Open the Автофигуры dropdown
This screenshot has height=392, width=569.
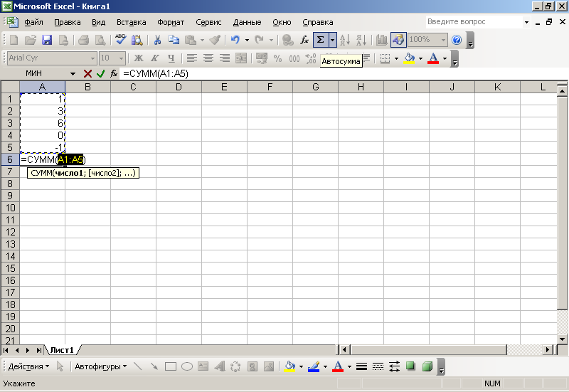[x=100, y=366]
